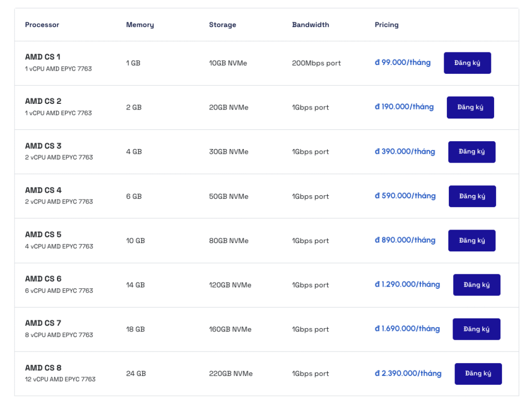Viewport: 532px width, 402px height.
Task: Select Đăng ký for the AMD CS 6 plan
Action: pos(476,285)
